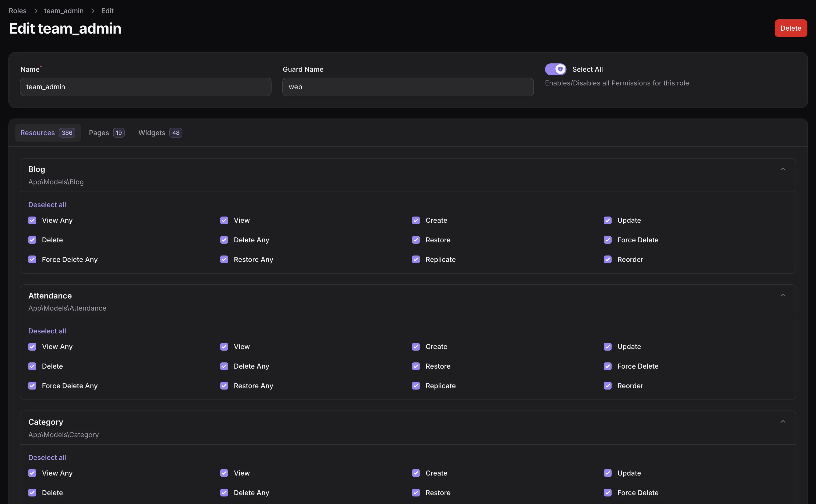Click App\Models\Category model path text

point(64,435)
